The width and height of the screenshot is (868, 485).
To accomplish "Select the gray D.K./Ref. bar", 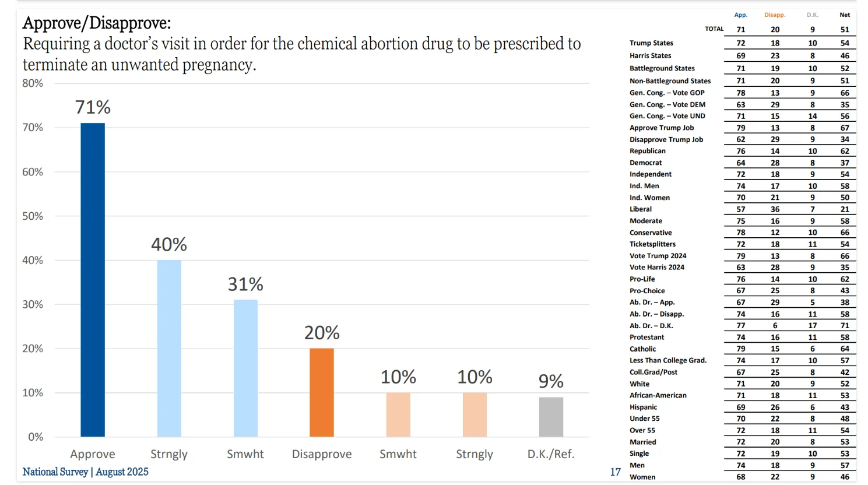I will point(551,417).
